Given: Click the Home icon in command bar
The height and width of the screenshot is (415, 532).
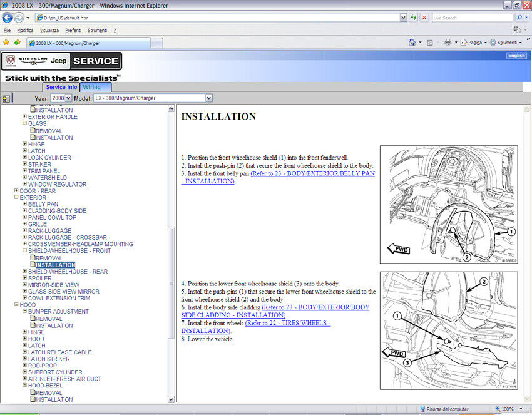Looking at the screenshot, I should pyautogui.click(x=412, y=43).
